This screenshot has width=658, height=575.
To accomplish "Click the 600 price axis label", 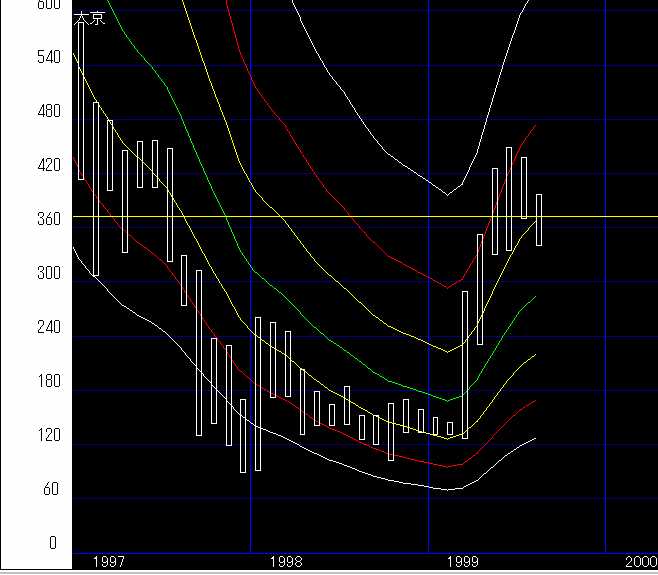I will point(48,6).
